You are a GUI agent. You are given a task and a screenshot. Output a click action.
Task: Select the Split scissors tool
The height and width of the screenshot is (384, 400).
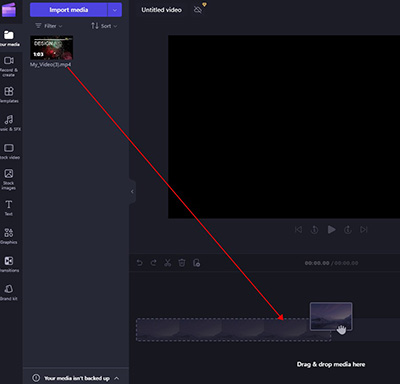(x=167, y=263)
